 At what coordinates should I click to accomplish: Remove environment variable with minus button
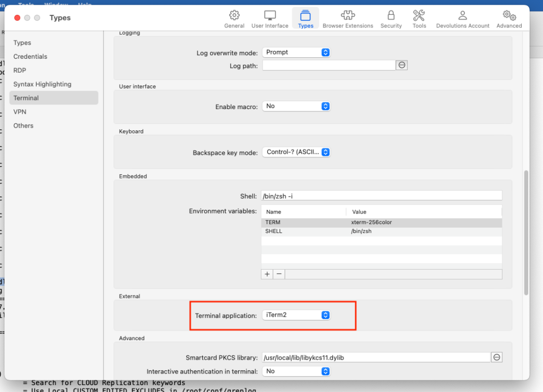point(279,274)
